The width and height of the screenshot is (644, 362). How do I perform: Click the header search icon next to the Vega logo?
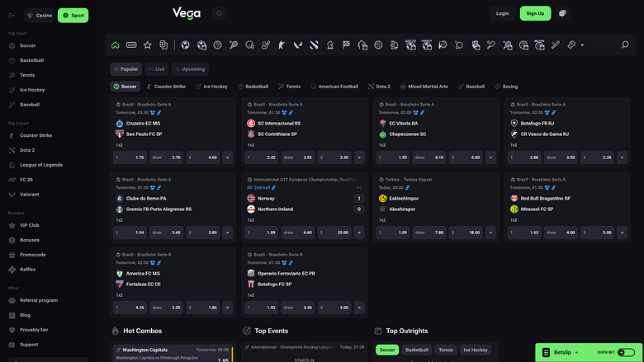[220, 13]
